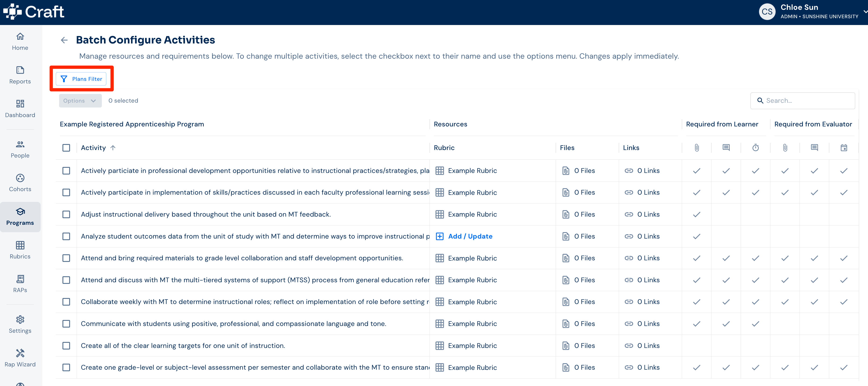
Task: Click the CS user avatar
Action: coord(767,12)
